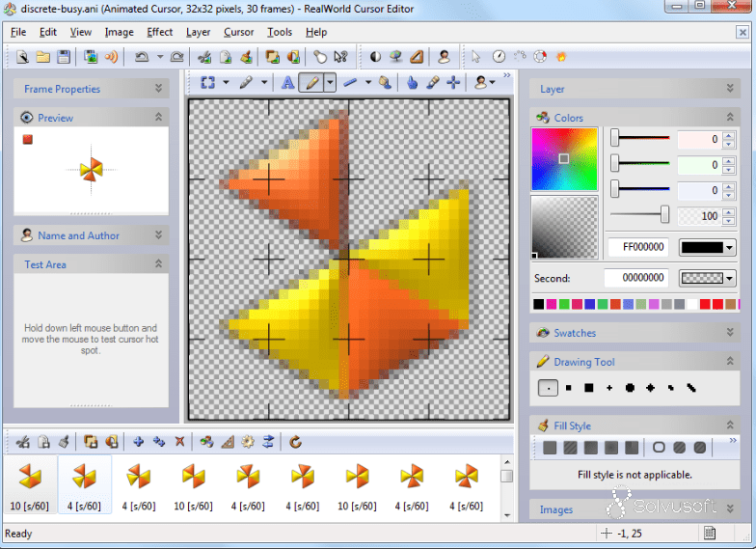Click the red X delete frame icon

pos(179,442)
